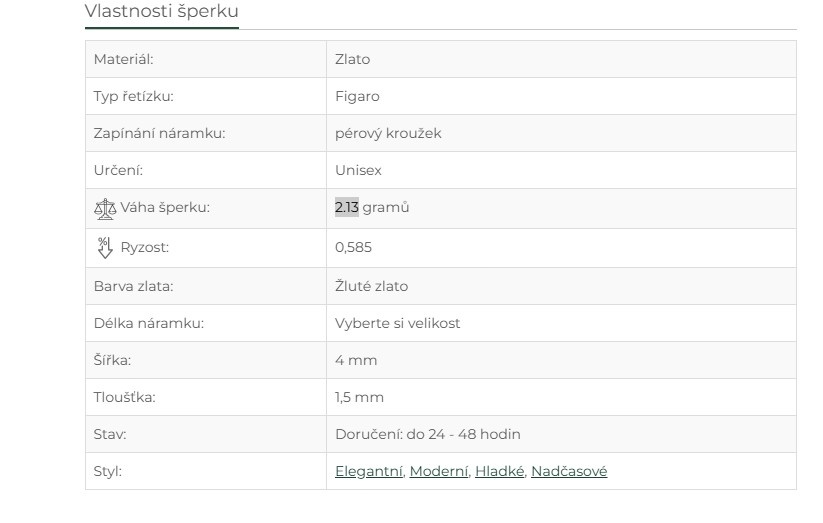Click the Zlato material value
This screenshot has height=523, width=823.
point(352,59)
